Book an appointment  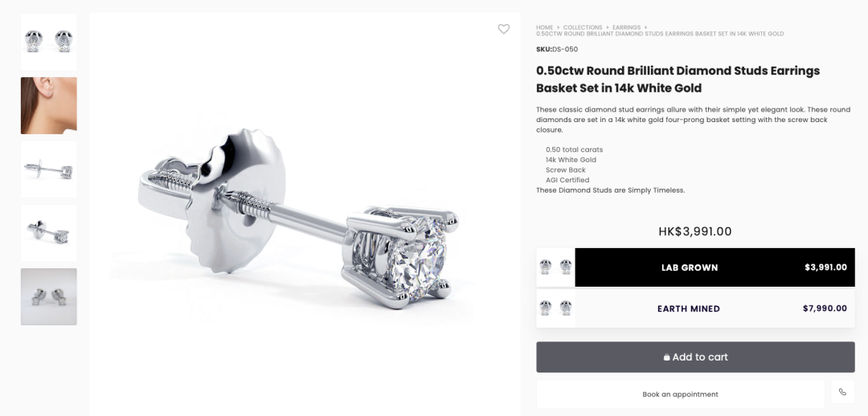(x=681, y=394)
